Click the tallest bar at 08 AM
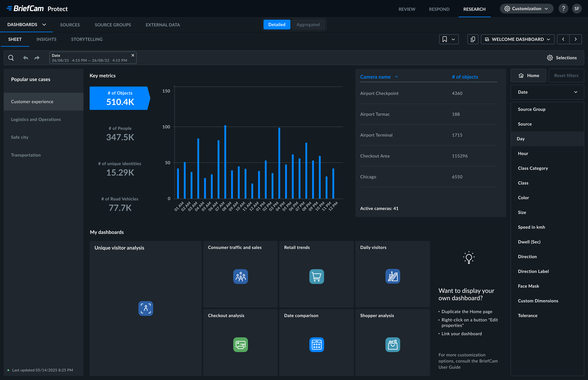Image resolution: width=588 pixels, height=380 pixels. pyautogui.click(x=225, y=162)
